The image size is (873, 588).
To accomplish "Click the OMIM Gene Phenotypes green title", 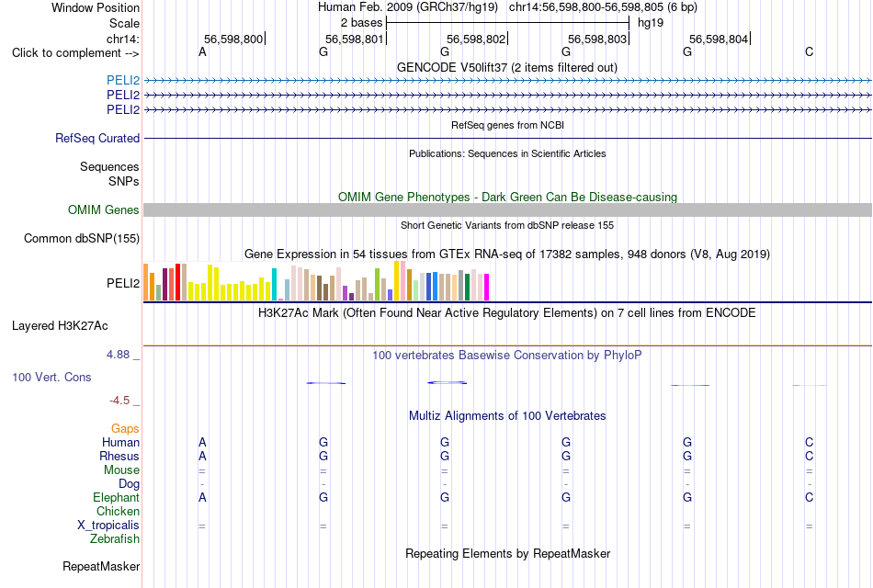I will pos(508,198).
